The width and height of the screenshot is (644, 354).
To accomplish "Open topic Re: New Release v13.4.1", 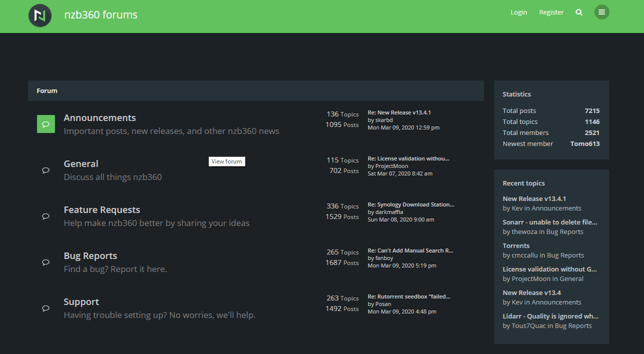I will click(399, 112).
